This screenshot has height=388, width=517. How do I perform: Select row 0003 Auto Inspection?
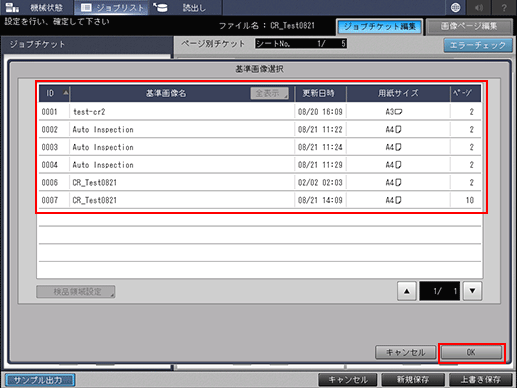click(260, 147)
